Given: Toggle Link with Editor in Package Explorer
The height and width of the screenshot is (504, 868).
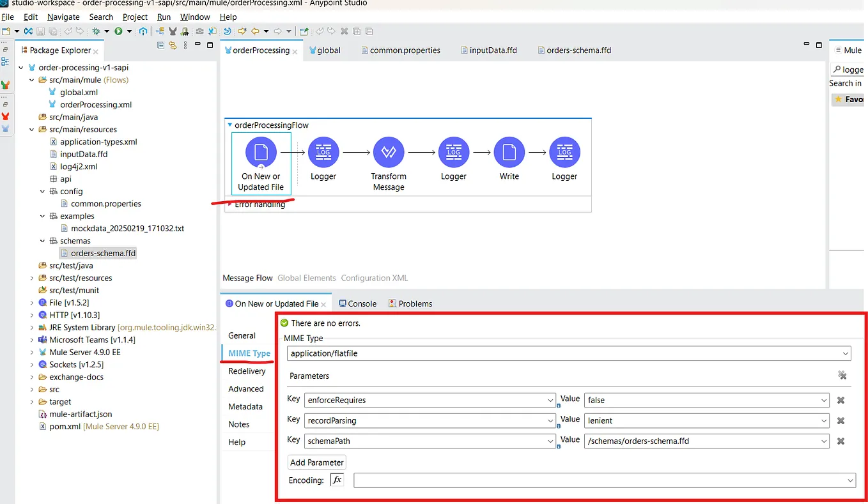Looking at the screenshot, I should point(172,45).
